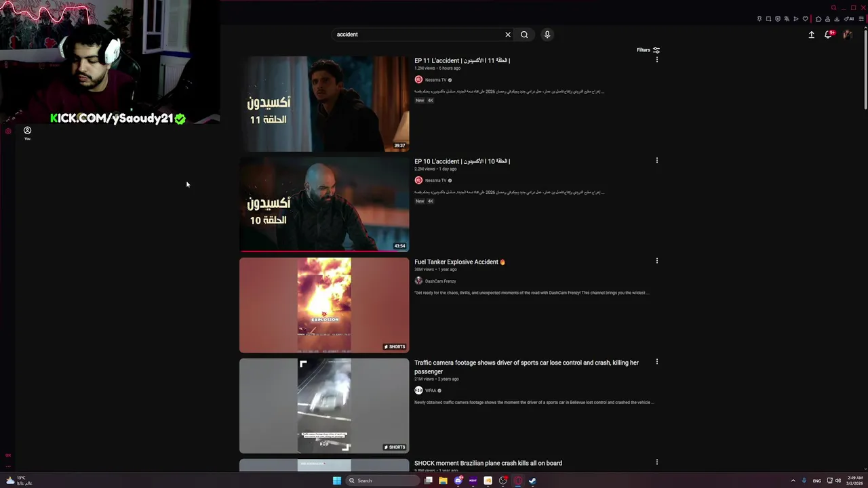Open OBS Studio from the taskbar
This screenshot has height=488, width=868.
click(x=503, y=481)
